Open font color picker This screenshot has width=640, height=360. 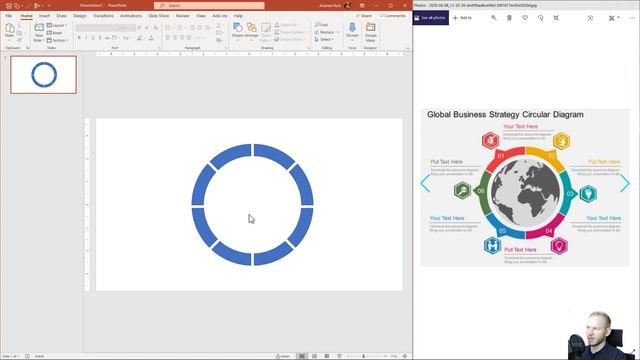point(151,38)
